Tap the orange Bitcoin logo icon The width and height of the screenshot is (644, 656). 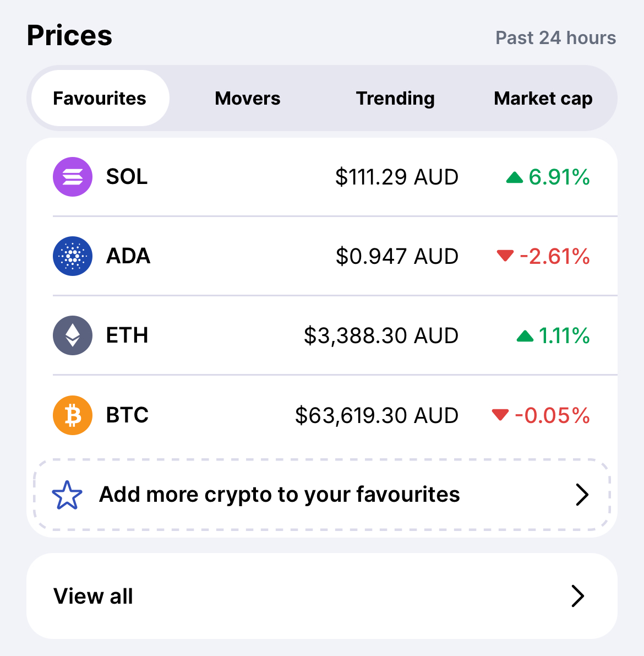pos(72,415)
